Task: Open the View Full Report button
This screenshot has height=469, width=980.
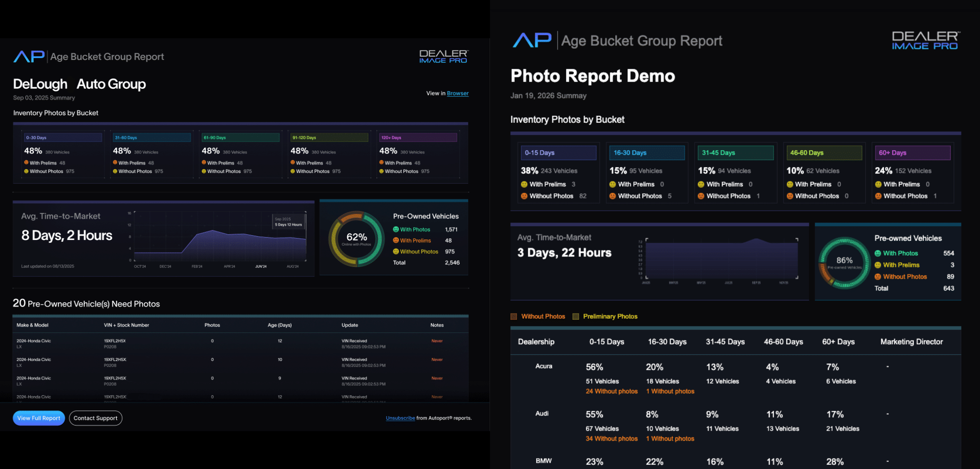Action: click(39, 418)
